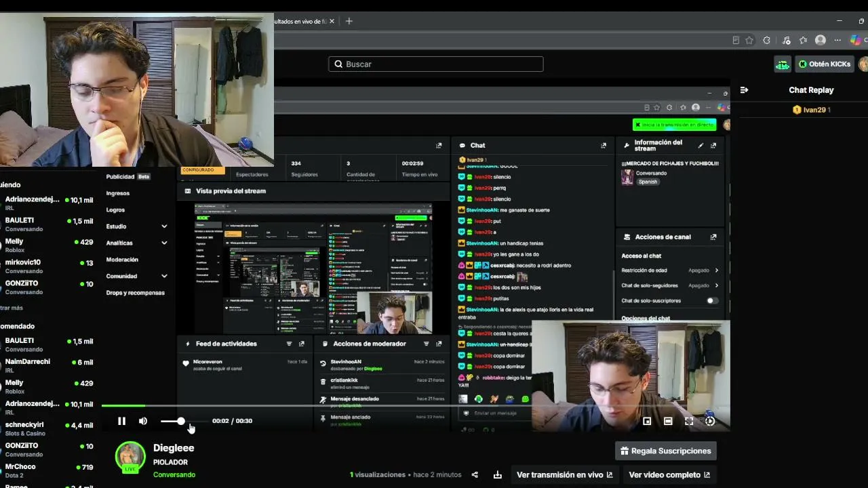Click the Obtén KICKs button
This screenshot has width=868, height=488.
824,64
